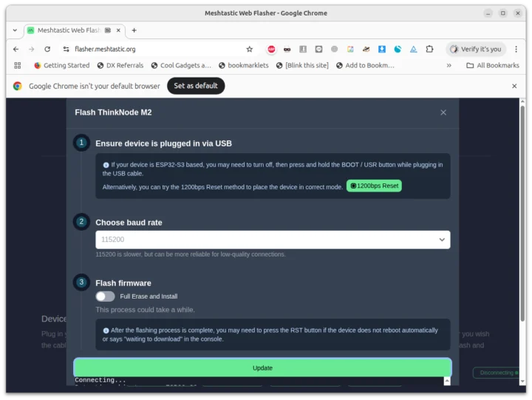Screen dimensions: 532x400
Task: Open the DX Referrals bookmark
Action: tap(120, 65)
